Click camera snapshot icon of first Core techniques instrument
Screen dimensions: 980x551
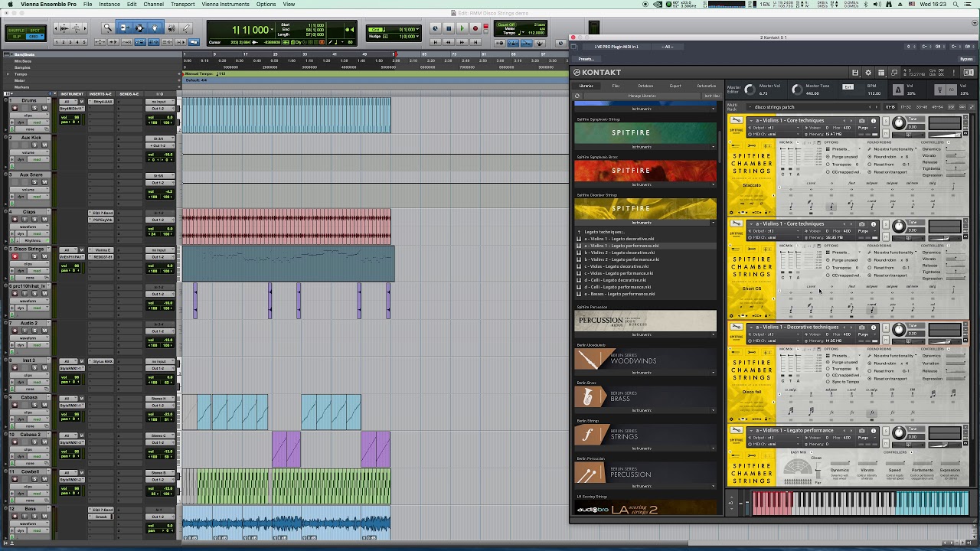[862, 120]
